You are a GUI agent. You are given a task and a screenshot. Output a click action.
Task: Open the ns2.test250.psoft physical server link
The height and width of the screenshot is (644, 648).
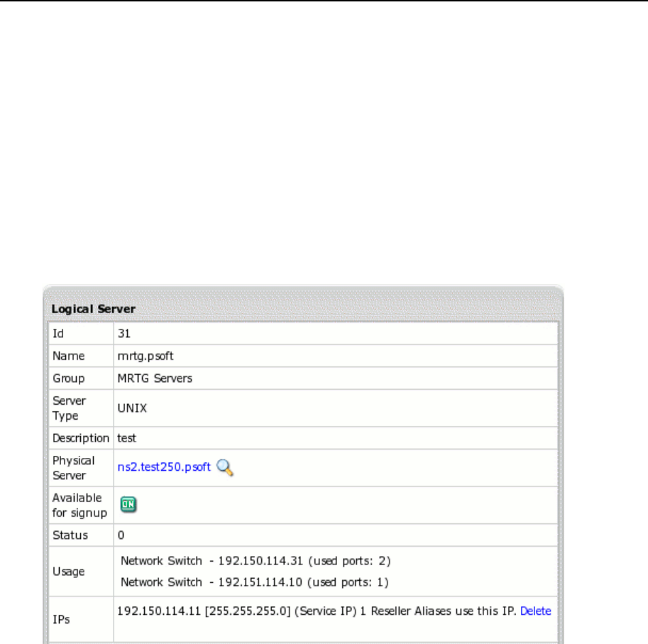tap(164, 467)
